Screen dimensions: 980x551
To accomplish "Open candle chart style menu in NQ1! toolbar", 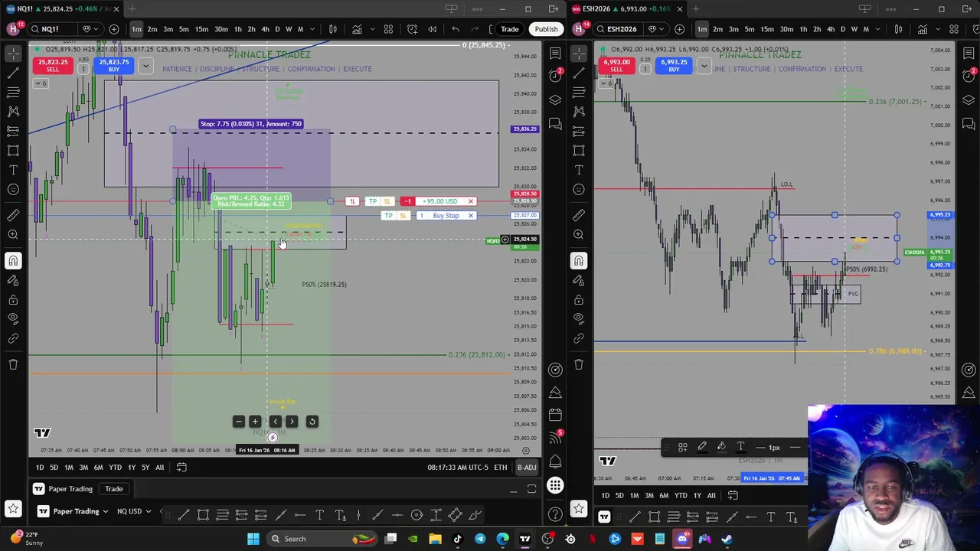I will click(x=333, y=29).
